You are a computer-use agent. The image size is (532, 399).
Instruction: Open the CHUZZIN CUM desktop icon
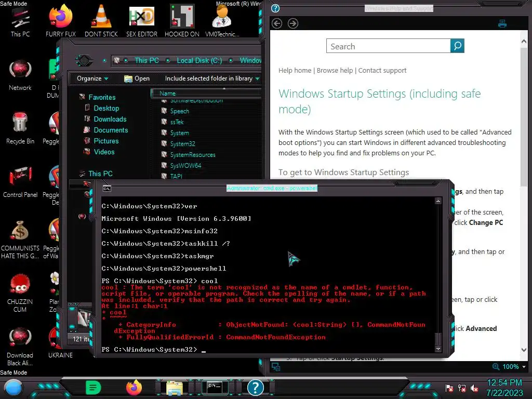tap(20, 293)
